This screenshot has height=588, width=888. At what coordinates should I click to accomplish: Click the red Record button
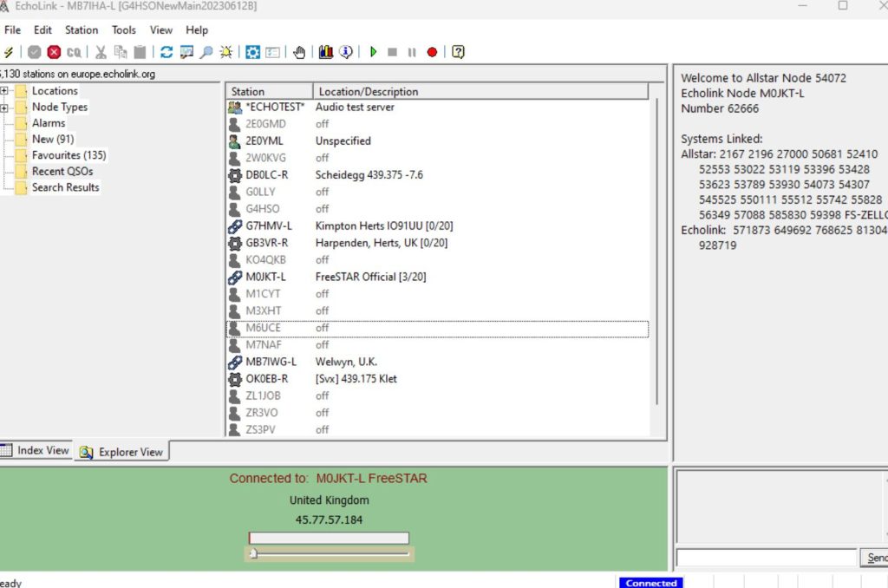tap(432, 52)
